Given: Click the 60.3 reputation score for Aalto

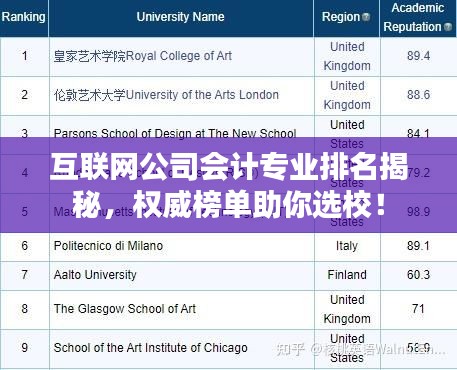Looking at the screenshot, I should point(418,275).
